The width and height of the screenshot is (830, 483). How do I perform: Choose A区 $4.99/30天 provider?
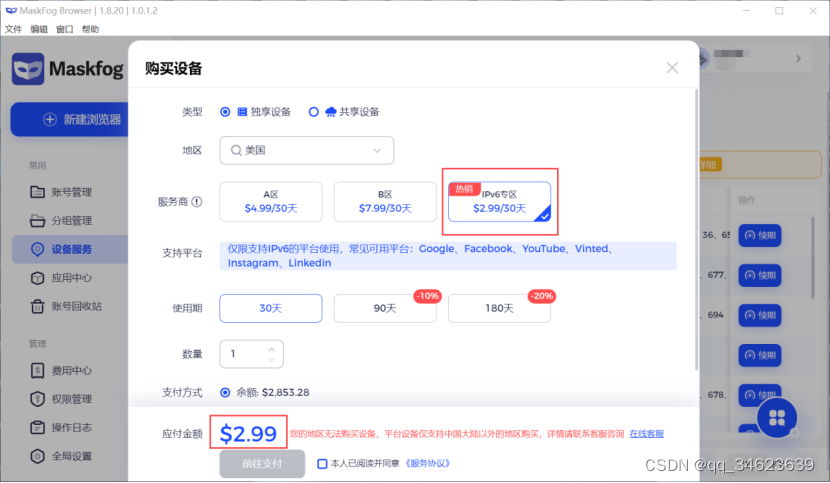point(271,202)
